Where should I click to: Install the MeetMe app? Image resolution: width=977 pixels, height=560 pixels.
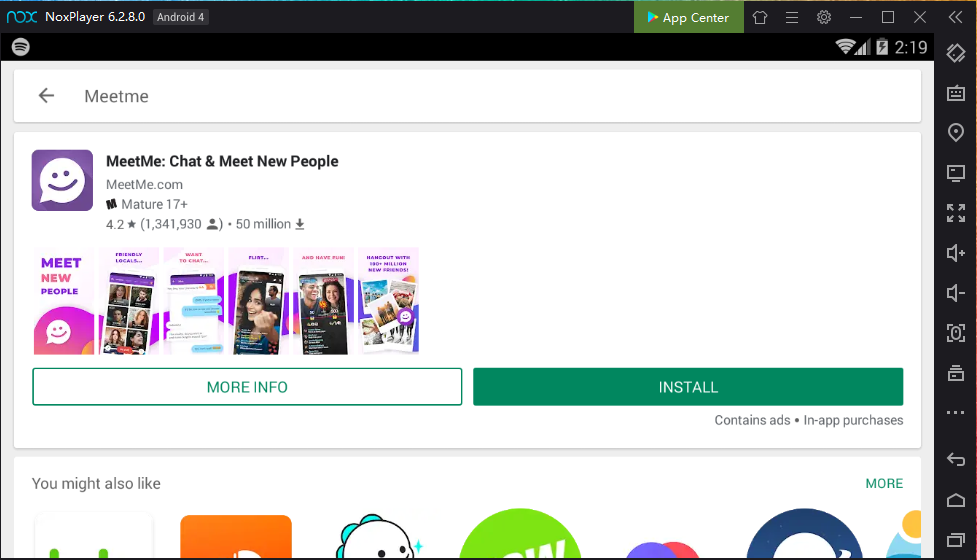pos(688,387)
